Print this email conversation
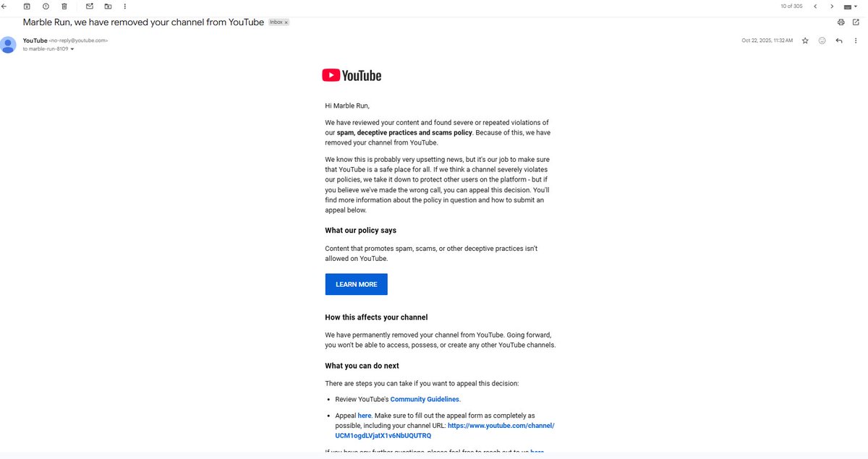The image size is (868, 459). pos(841,22)
